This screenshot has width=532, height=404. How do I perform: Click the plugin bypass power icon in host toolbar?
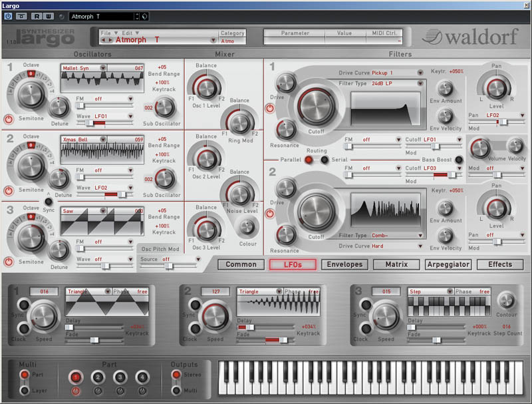click(x=8, y=16)
